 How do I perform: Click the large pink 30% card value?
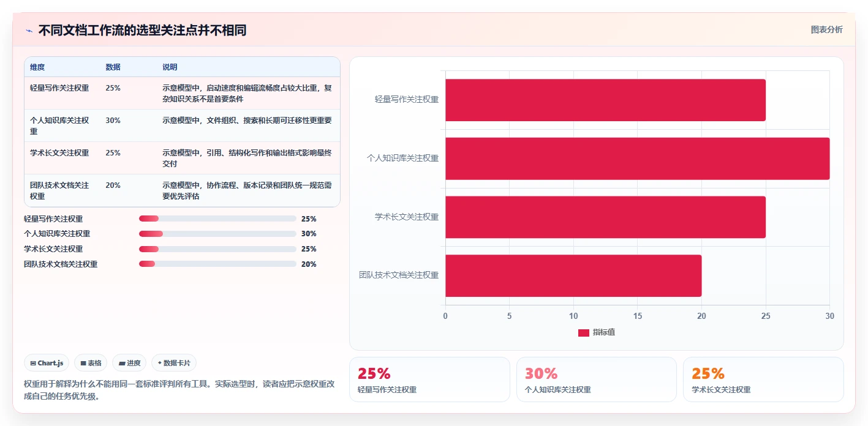[x=542, y=373]
